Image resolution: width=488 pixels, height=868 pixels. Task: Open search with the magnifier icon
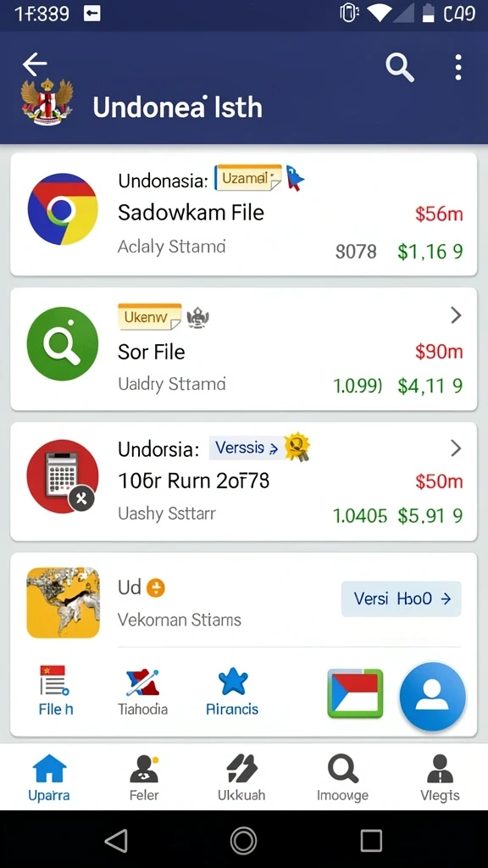[400, 68]
